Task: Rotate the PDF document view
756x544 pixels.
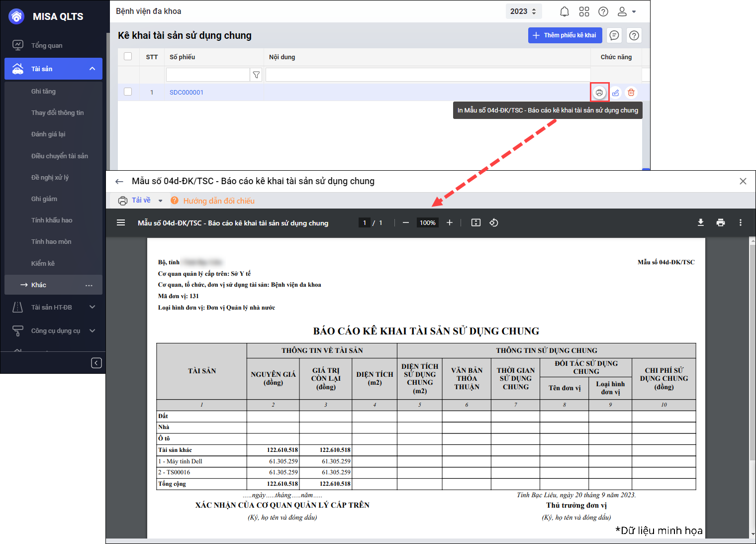Action: pyautogui.click(x=493, y=222)
